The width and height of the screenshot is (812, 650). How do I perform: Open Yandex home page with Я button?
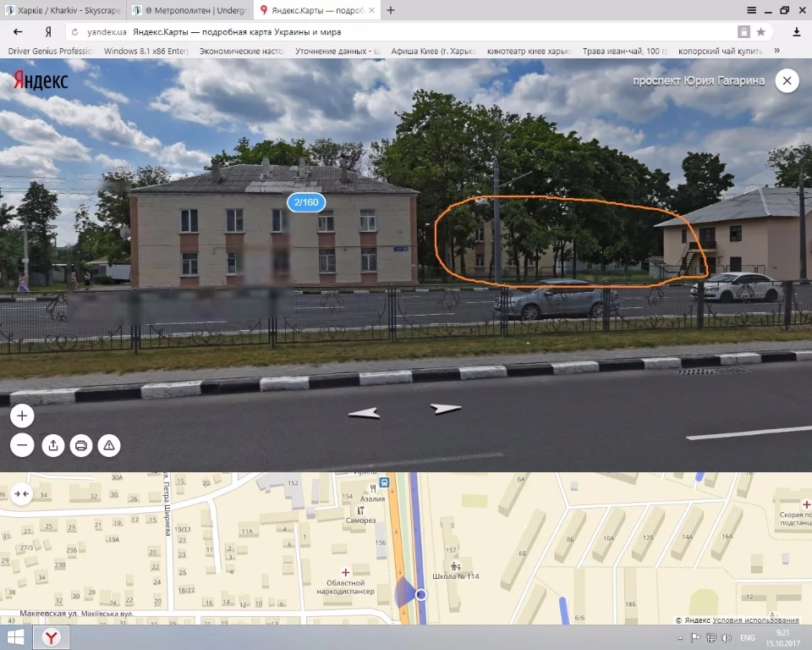48,31
